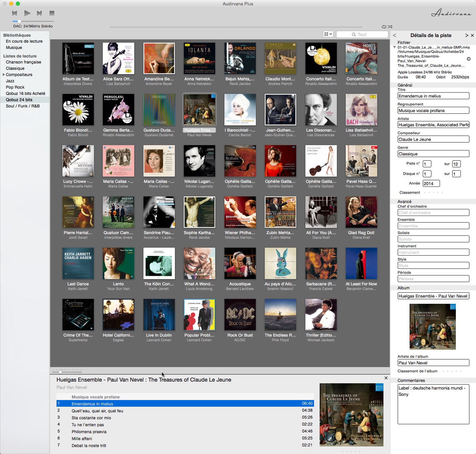Select track Debat la noste trill

click(185, 445)
